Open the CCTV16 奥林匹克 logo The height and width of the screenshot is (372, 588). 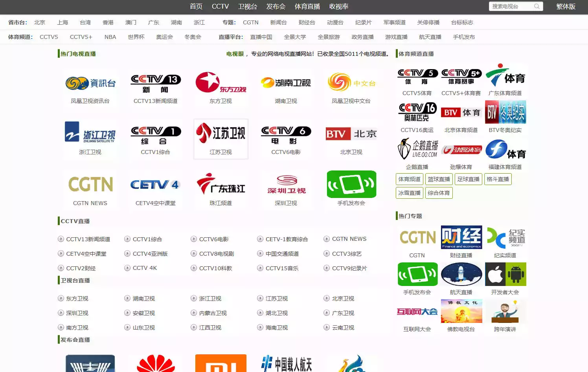click(417, 112)
